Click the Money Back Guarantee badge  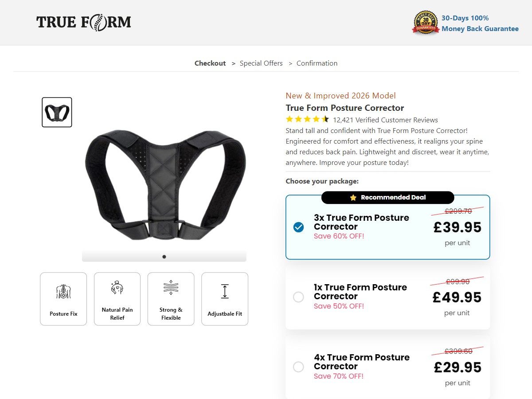pyautogui.click(x=426, y=23)
